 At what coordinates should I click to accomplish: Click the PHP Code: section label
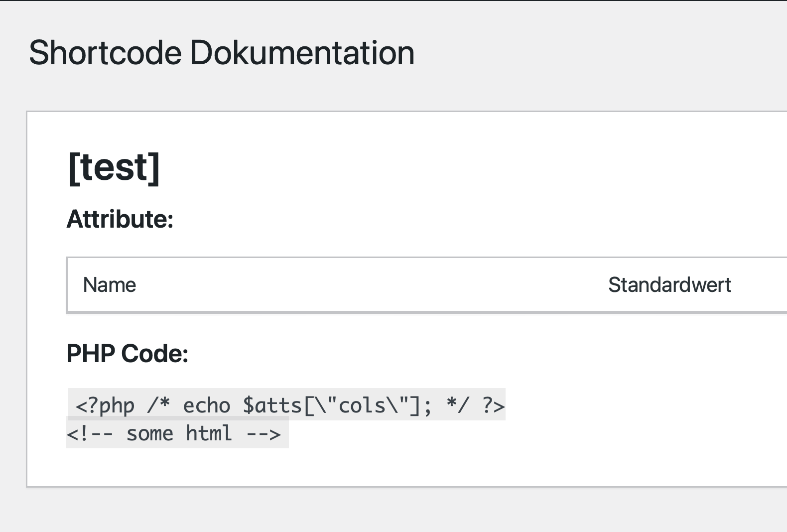[128, 354]
